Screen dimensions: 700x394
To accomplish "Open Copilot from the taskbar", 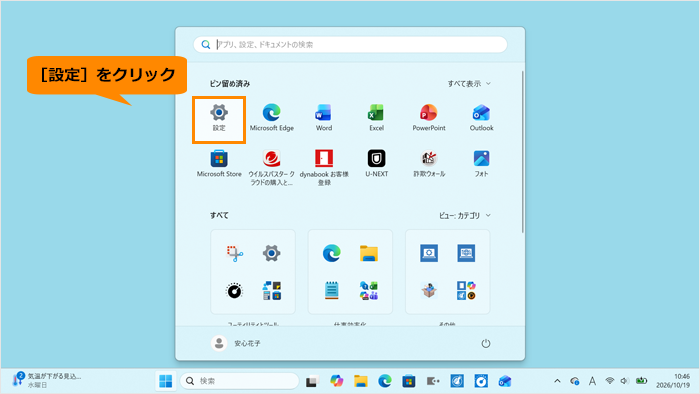I will pyautogui.click(x=337, y=381).
